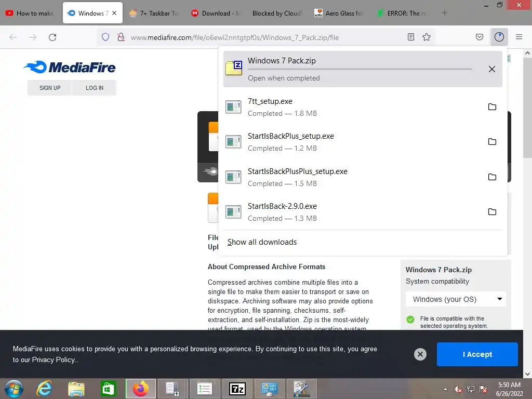Switch to How to make YouTube tab
The image size is (532, 399).
point(31,13)
